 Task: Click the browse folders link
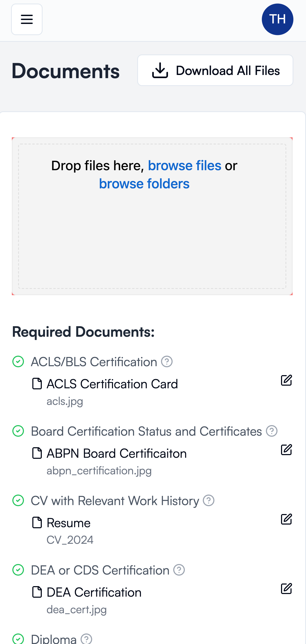144,184
